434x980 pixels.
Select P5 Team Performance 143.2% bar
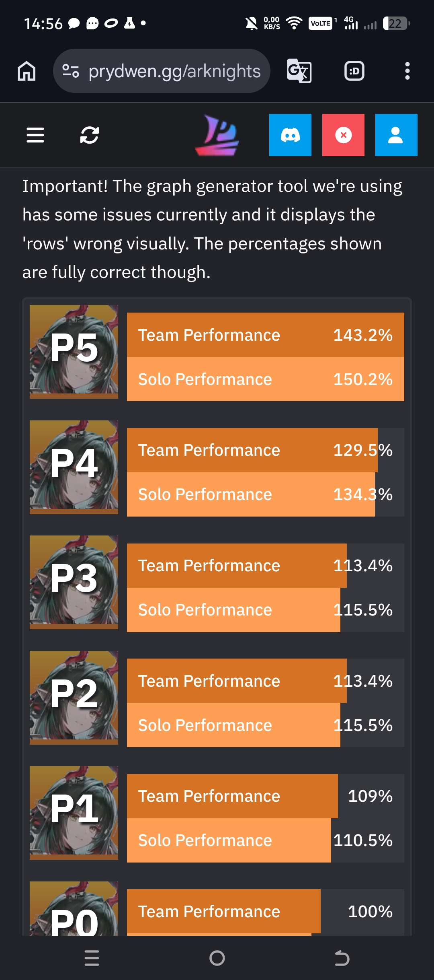click(x=266, y=335)
